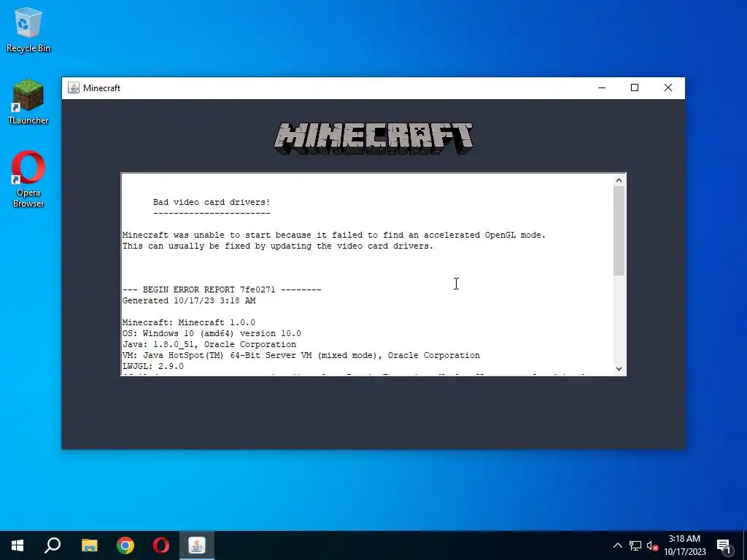Click 'This can usually be fixed' sentence

coord(278,246)
